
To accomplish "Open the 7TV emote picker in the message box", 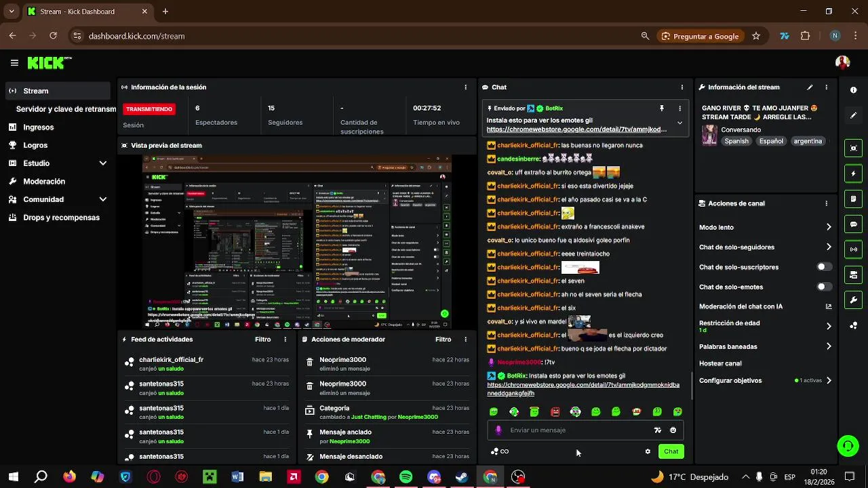I will pos(657,430).
